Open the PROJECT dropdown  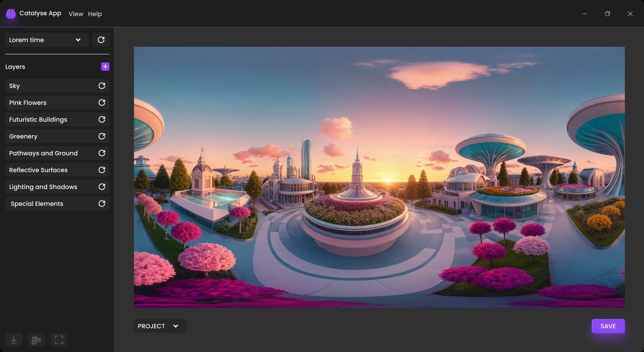click(x=160, y=326)
